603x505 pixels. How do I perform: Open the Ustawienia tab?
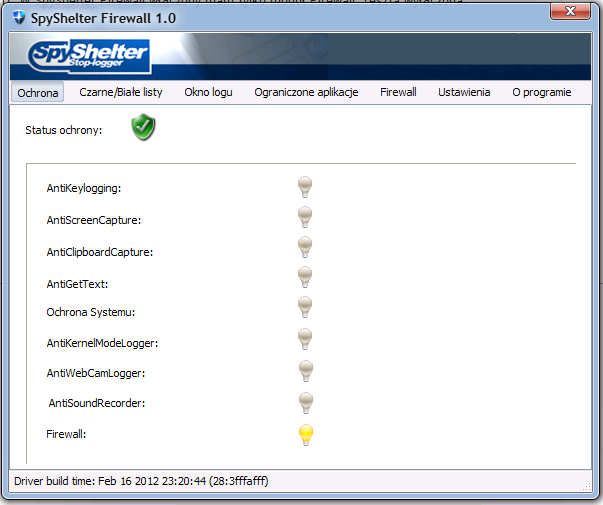point(464,92)
